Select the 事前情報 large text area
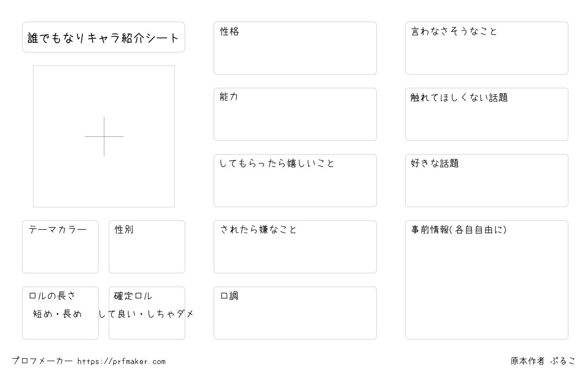 pyautogui.click(x=487, y=280)
